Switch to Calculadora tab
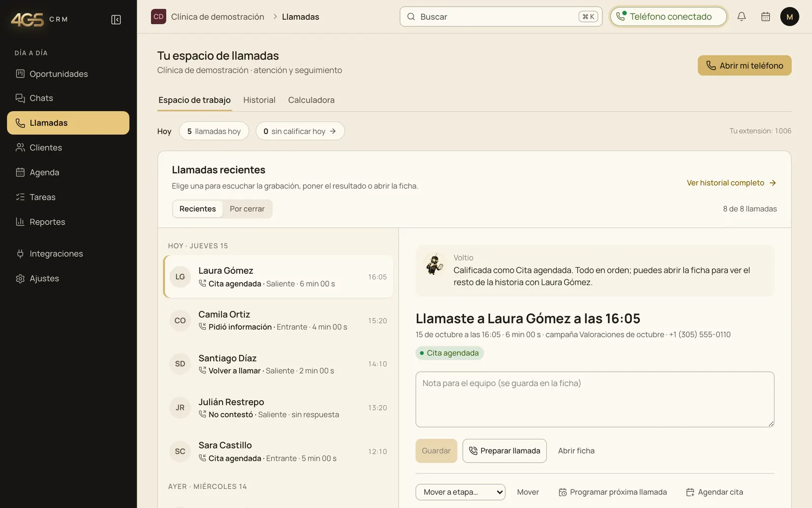Viewport: 812px width, 508px height. [x=311, y=100]
